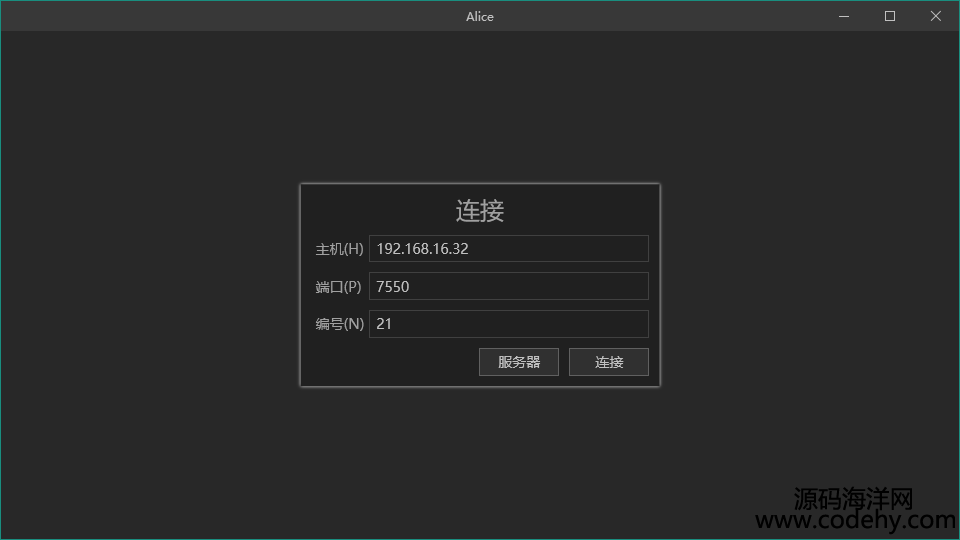This screenshot has height=540, width=960.
Task: Focus the 端口(P) port field showing 7550
Action: (508, 286)
